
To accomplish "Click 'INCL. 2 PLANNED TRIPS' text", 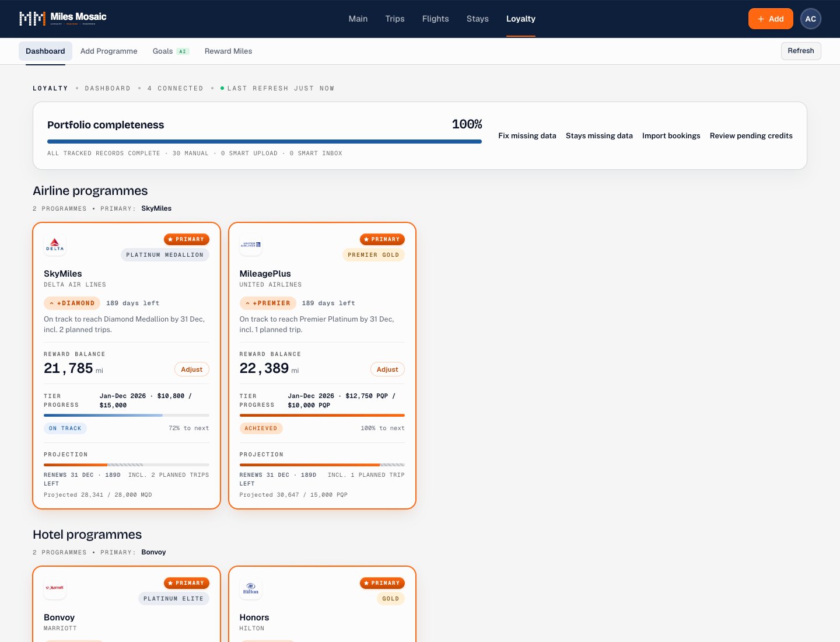I will coord(169,475).
